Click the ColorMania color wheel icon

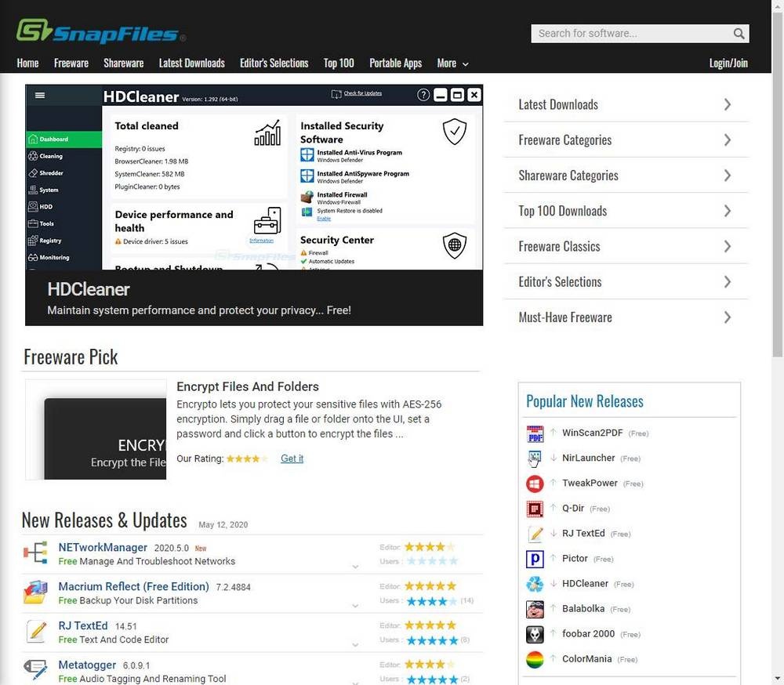coord(535,658)
